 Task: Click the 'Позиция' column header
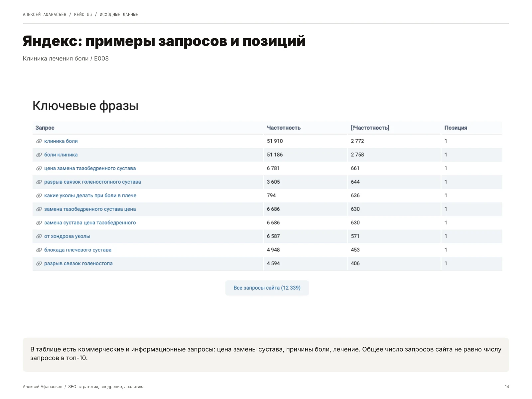[456, 128]
